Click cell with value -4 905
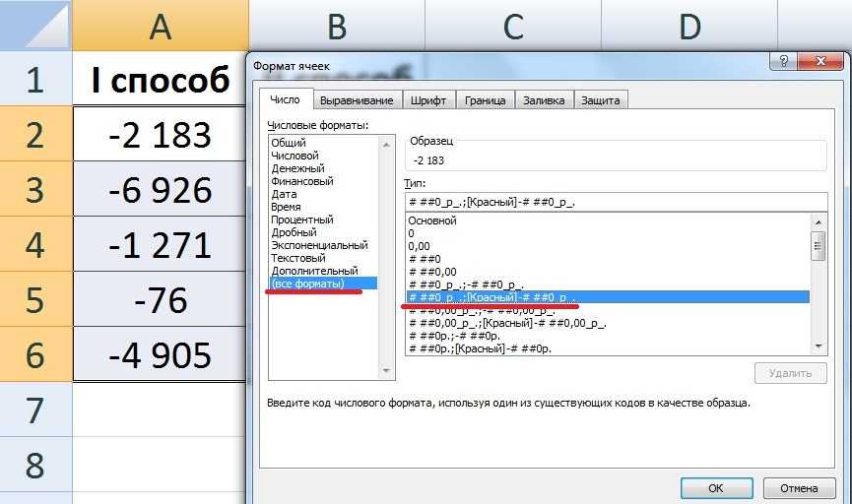Image resolution: width=852 pixels, height=504 pixels. [160, 354]
